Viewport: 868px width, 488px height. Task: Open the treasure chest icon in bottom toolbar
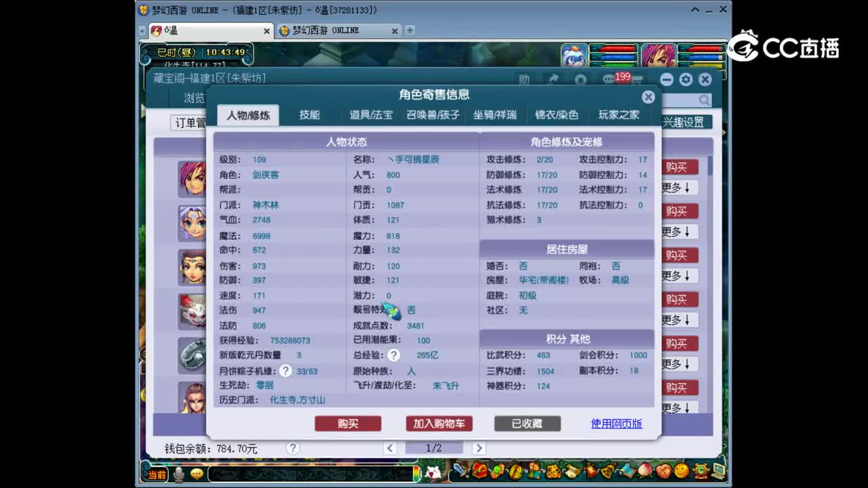479,470
